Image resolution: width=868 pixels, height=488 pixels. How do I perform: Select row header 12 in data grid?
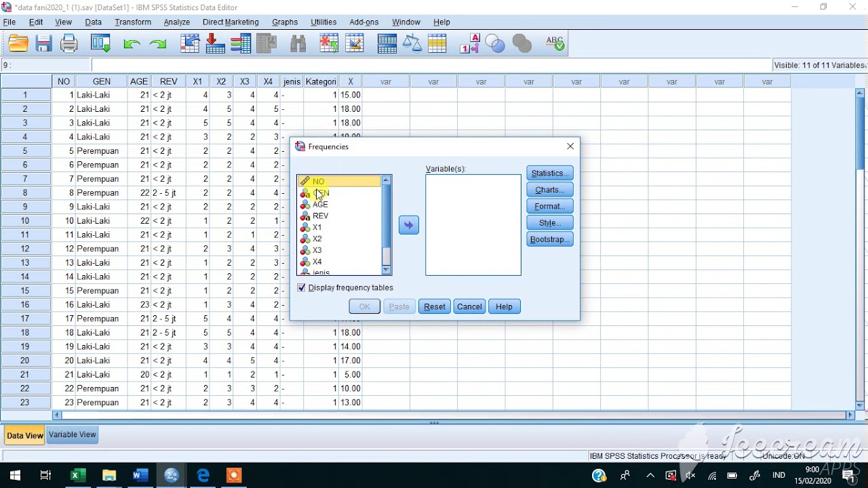25,249
